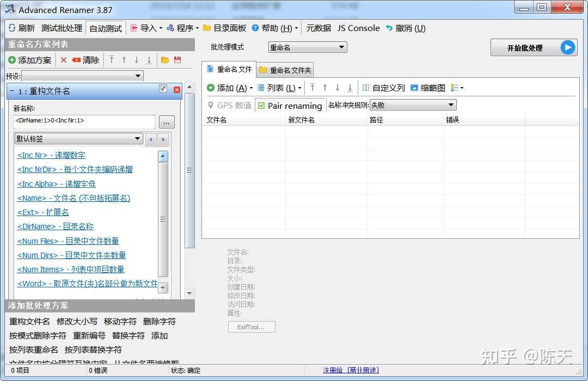Open saved methods folder icon

[165, 60]
